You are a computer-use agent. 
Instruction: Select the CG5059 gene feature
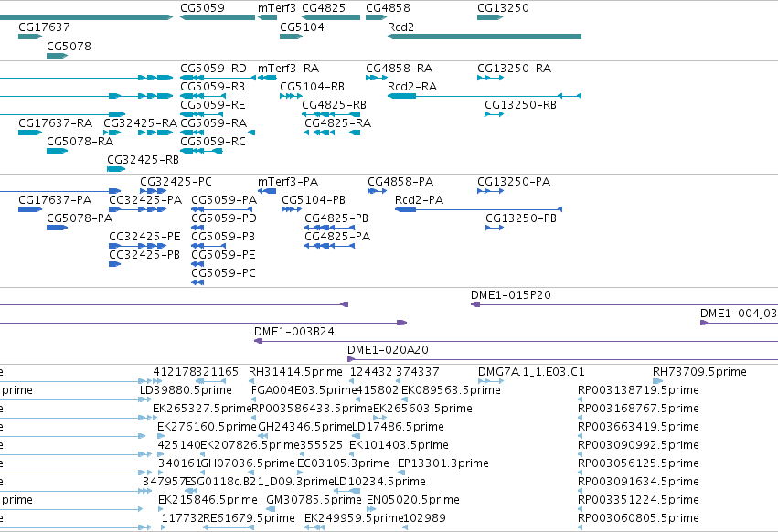click(x=218, y=17)
